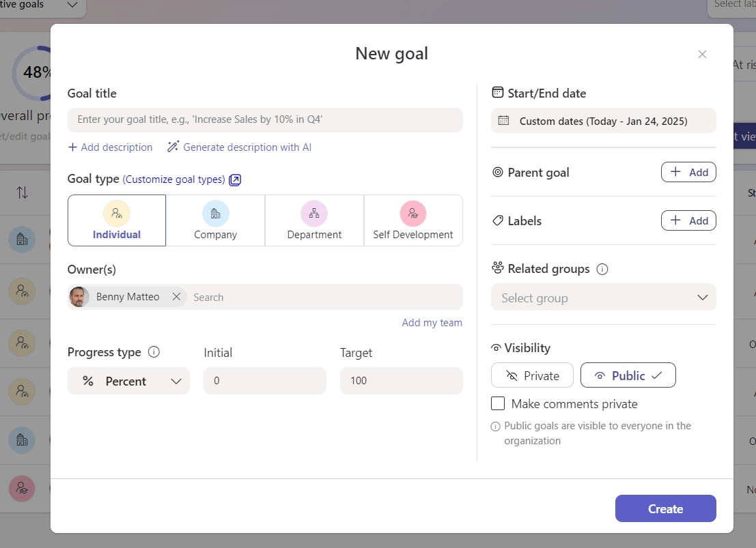Open the Select group dropdown
756x548 pixels.
(x=603, y=297)
